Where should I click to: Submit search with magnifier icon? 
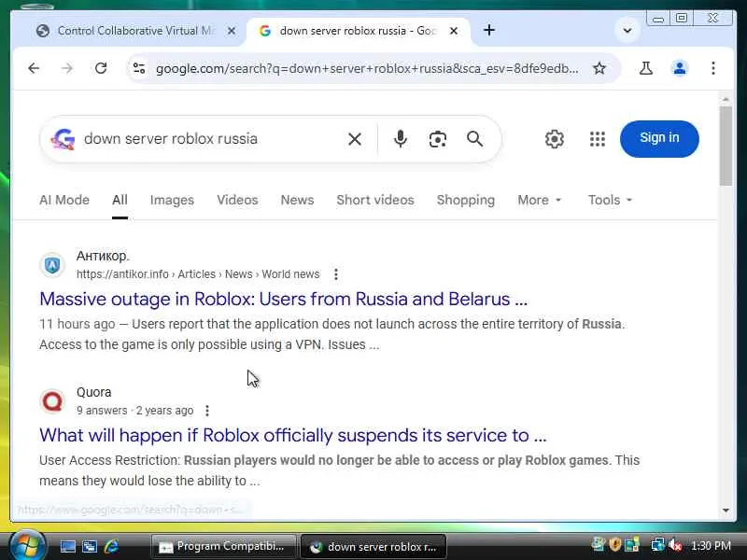474,139
